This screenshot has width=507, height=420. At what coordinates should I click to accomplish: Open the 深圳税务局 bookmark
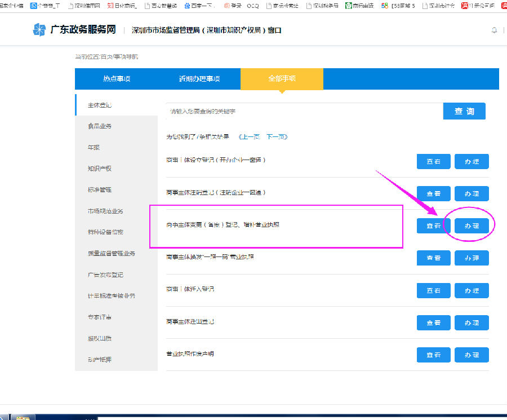pos(325,6)
